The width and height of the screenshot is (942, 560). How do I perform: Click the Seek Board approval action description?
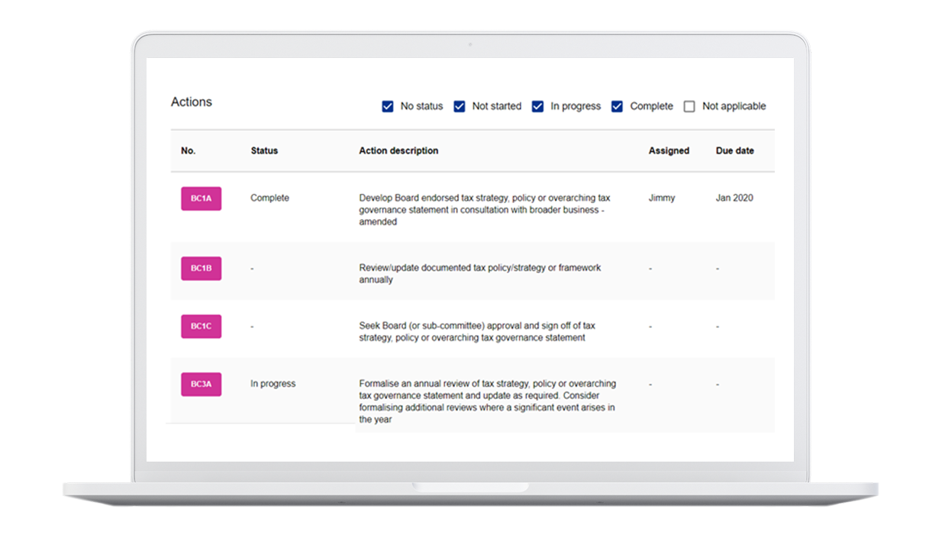tap(477, 332)
